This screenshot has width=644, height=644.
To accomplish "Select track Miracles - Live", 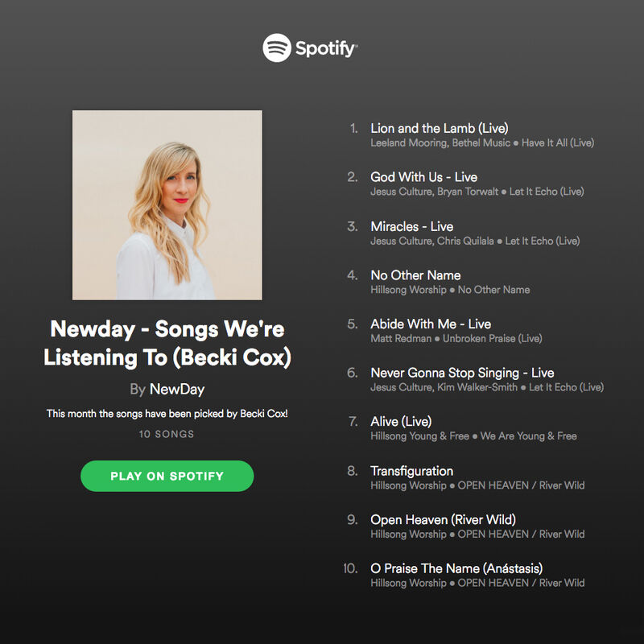I will coord(411,226).
